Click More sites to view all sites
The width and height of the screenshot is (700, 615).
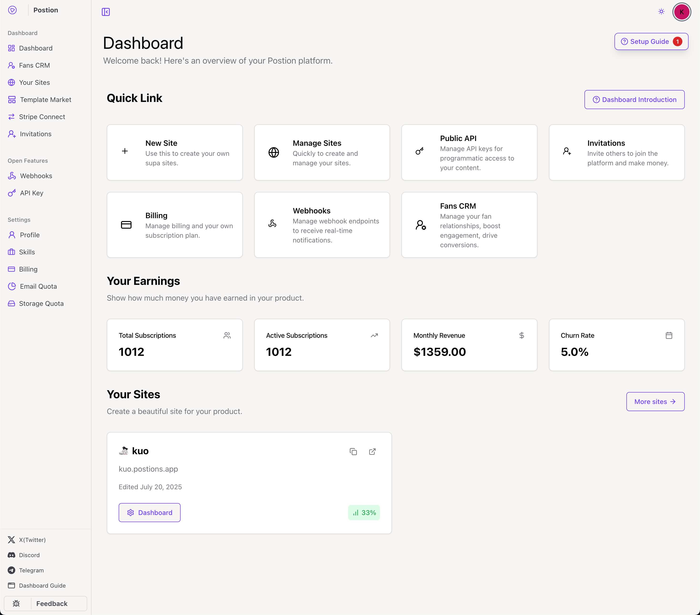click(655, 401)
